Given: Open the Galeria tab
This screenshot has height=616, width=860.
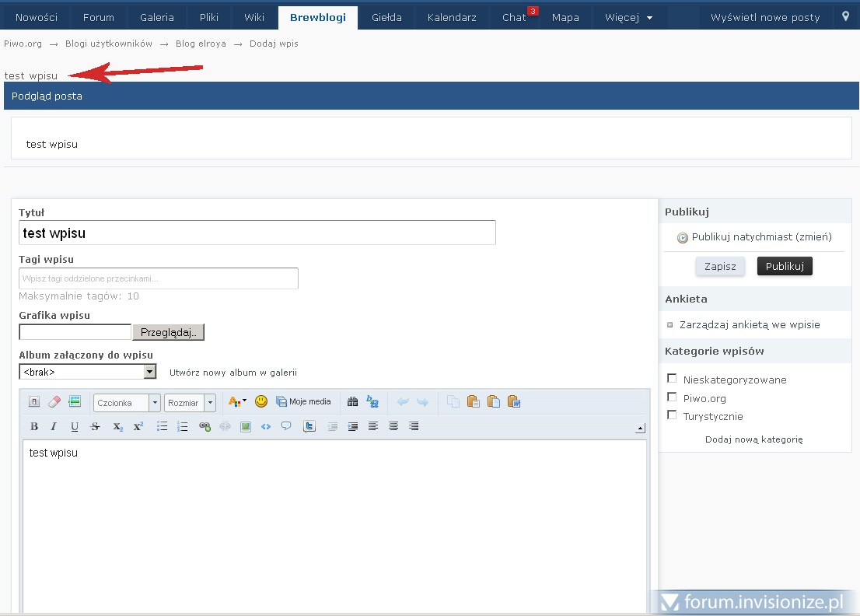Looking at the screenshot, I should 157,17.
